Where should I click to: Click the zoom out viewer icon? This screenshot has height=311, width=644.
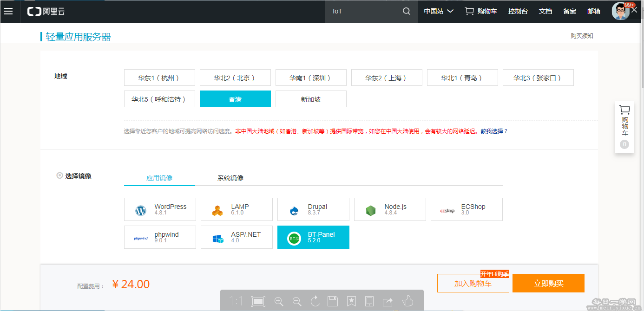(x=297, y=302)
